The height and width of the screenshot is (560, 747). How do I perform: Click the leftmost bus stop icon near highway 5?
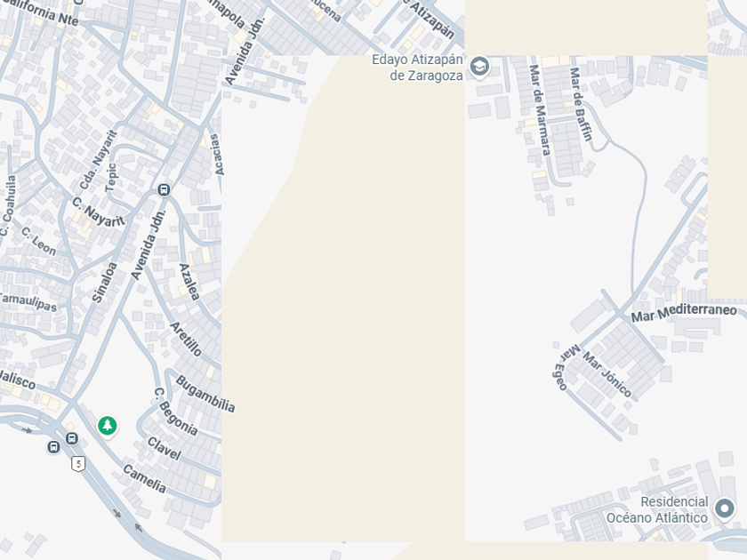click(54, 447)
